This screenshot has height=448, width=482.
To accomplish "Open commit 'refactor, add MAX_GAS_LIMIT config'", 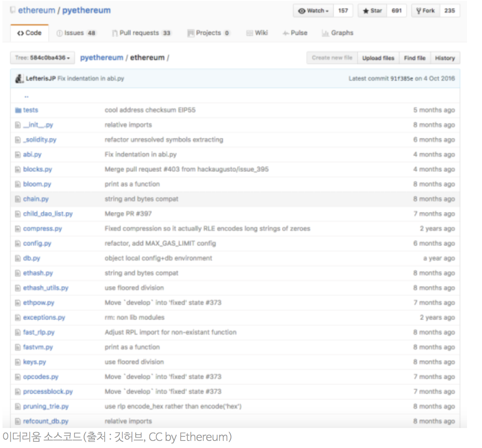I will (x=160, y=244).
